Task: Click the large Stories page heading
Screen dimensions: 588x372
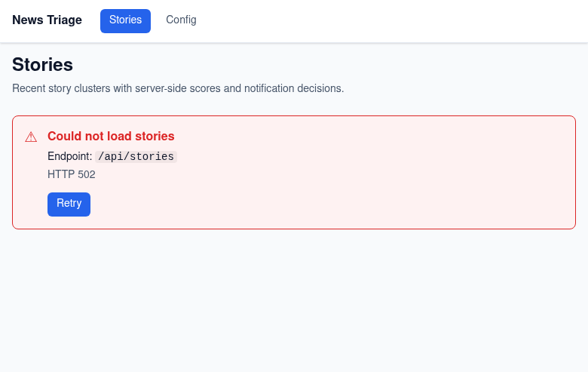Action: click(x=42, y=65)
